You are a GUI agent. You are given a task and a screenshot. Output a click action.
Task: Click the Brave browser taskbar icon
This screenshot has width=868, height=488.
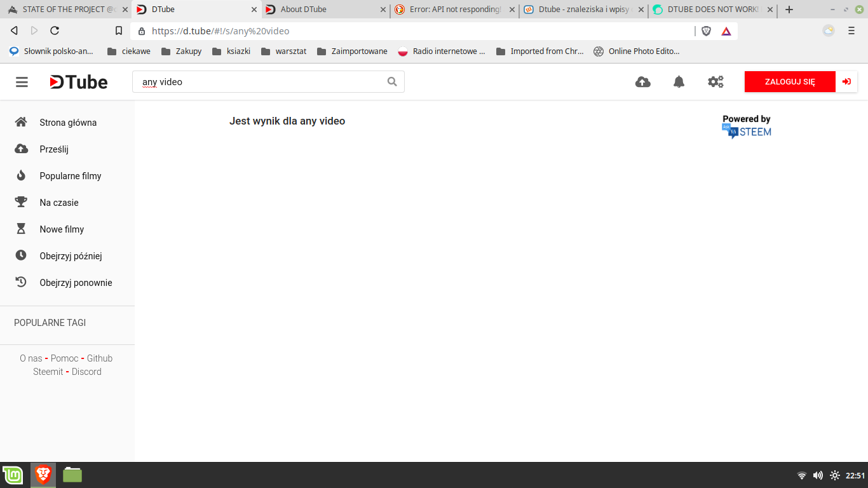point(43,475)
